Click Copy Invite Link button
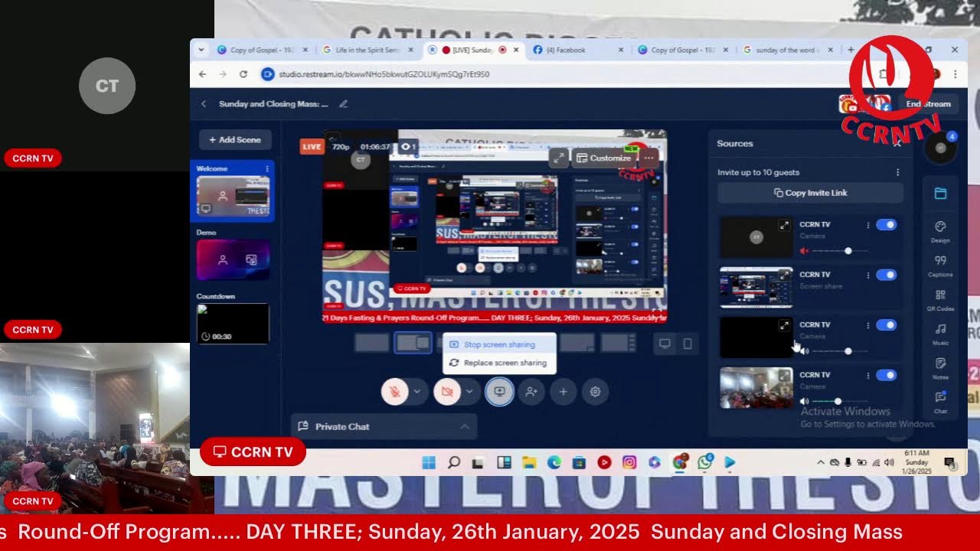The width and height of the screenshot is (980, 551). [810, 193]
